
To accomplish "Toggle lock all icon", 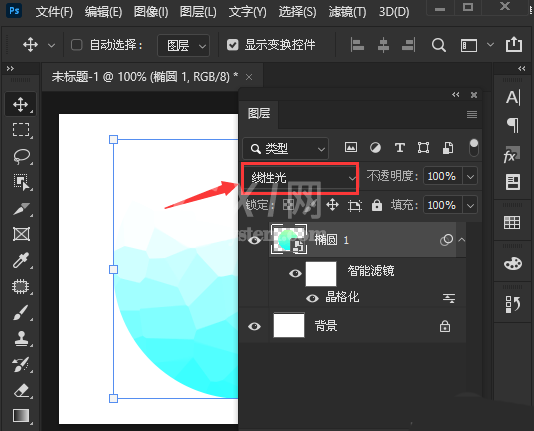I will 377,205.
